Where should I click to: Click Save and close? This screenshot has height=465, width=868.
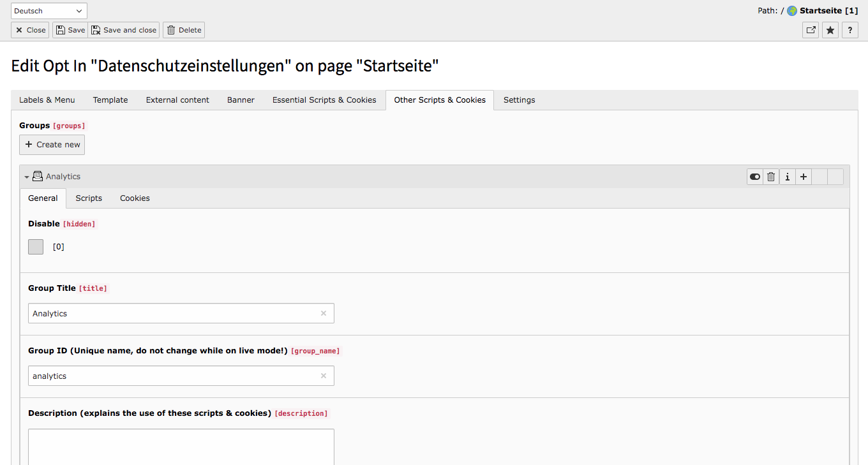[124, 30]
